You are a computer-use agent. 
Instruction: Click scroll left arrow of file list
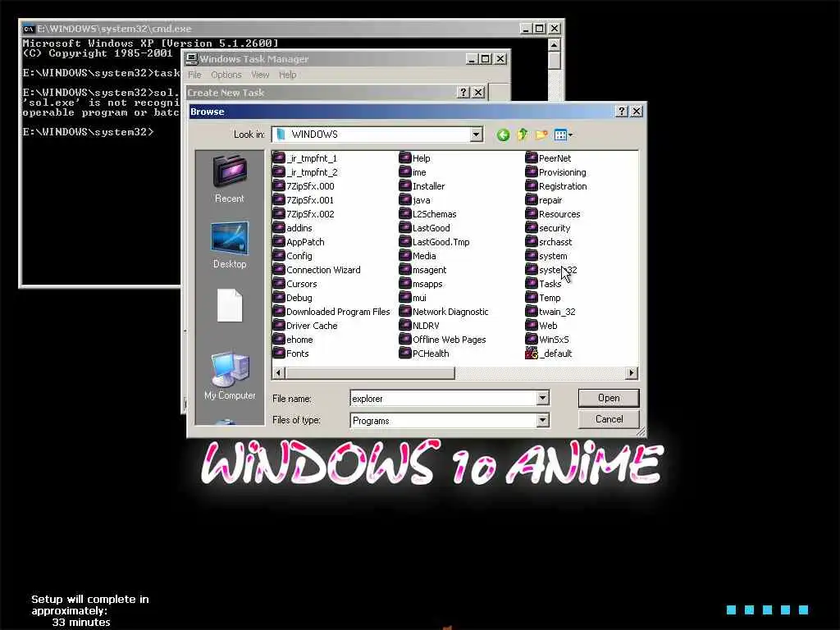click(x=279, y=373)
